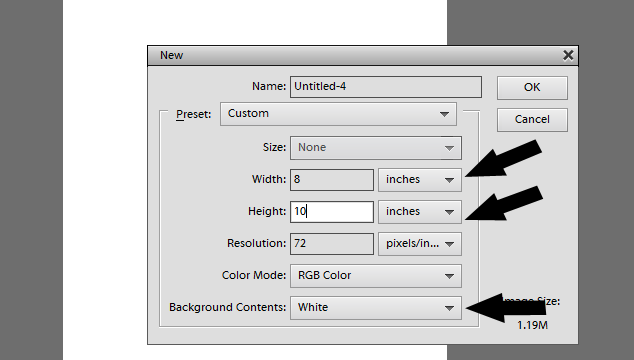
Task: Click the Resolution label
Action: tap(257, 244)
